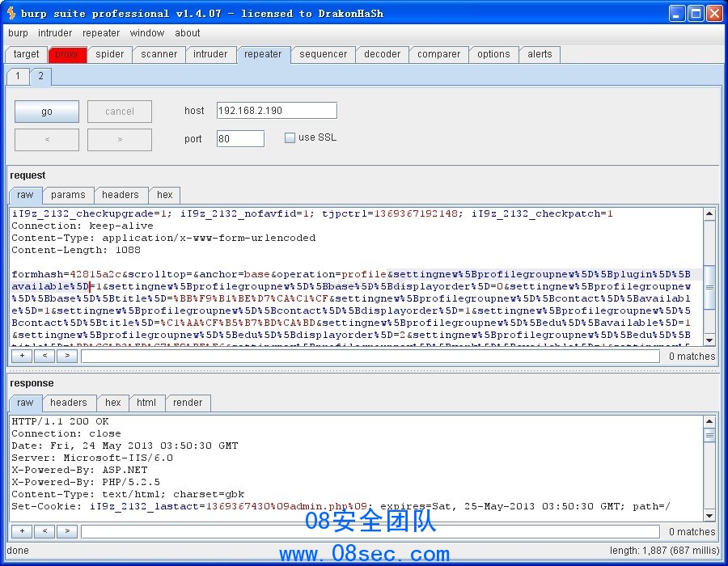Maximize the Burp Suite window

(x=696, y=14)
